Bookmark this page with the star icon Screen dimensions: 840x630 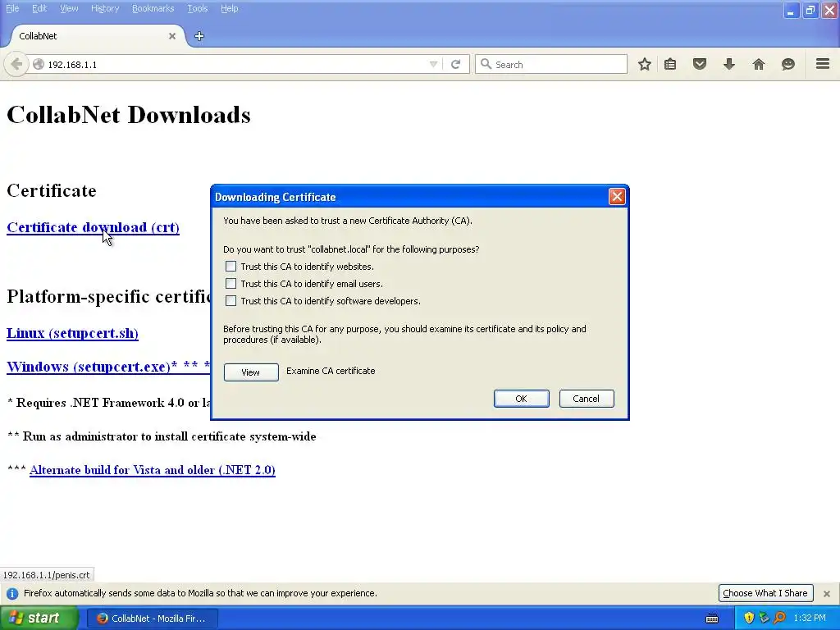tap(645, 64)
